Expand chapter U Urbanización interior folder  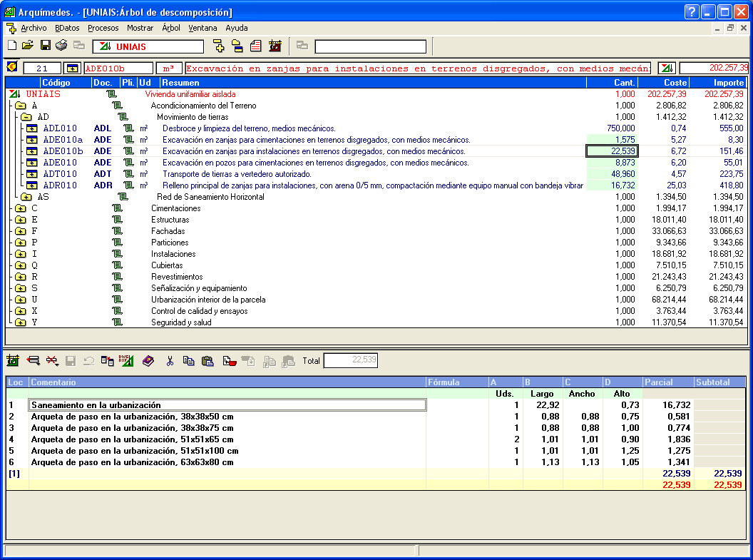tap(20, 300)
